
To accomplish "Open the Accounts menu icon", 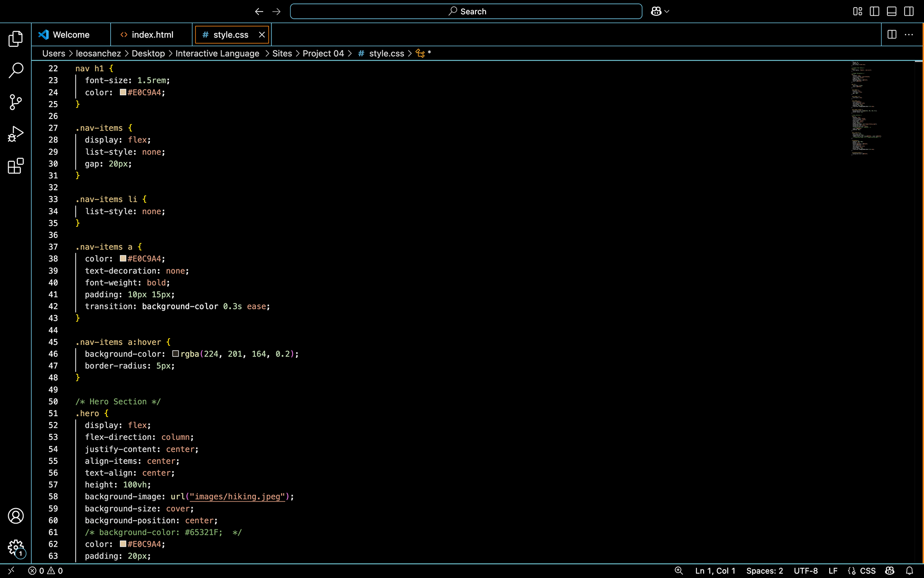I will coord(15,516).
